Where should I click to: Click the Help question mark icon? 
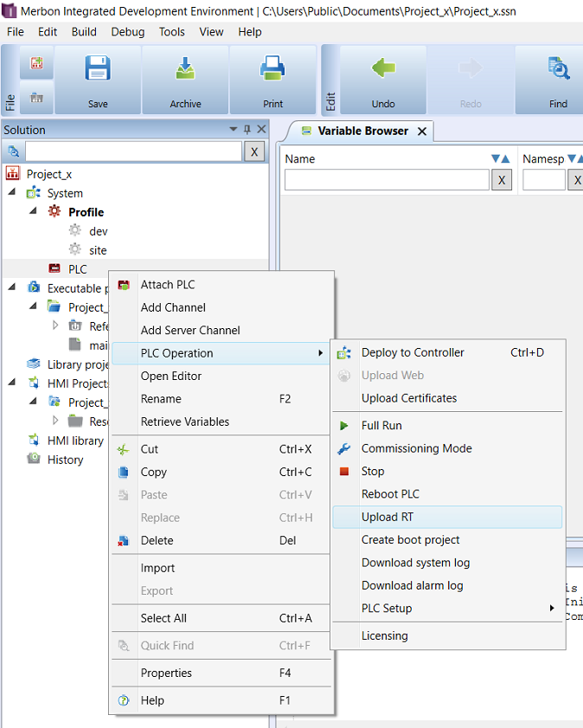124,700
